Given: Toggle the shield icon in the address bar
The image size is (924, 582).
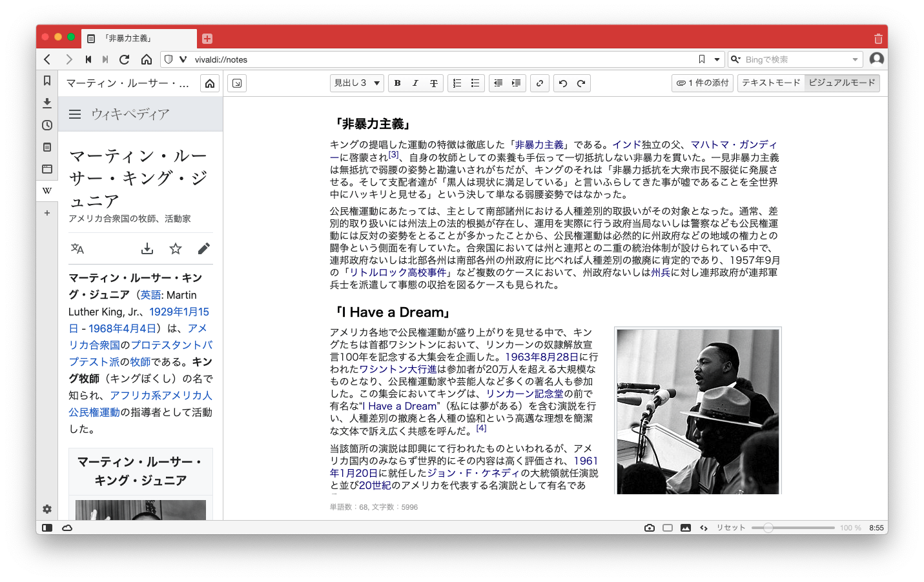Looking at the screenshot, I should pos(168,59).
